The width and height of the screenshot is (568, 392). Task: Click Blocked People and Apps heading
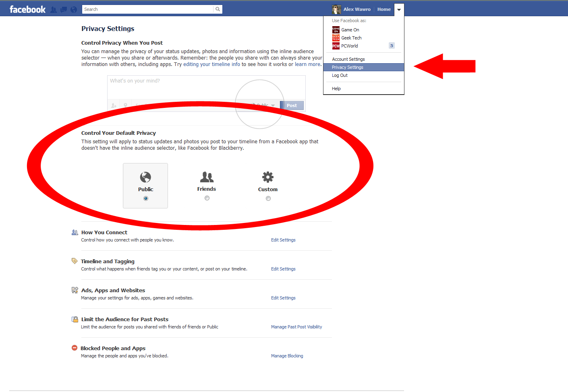pyautogui.click(x=113, y=348)
